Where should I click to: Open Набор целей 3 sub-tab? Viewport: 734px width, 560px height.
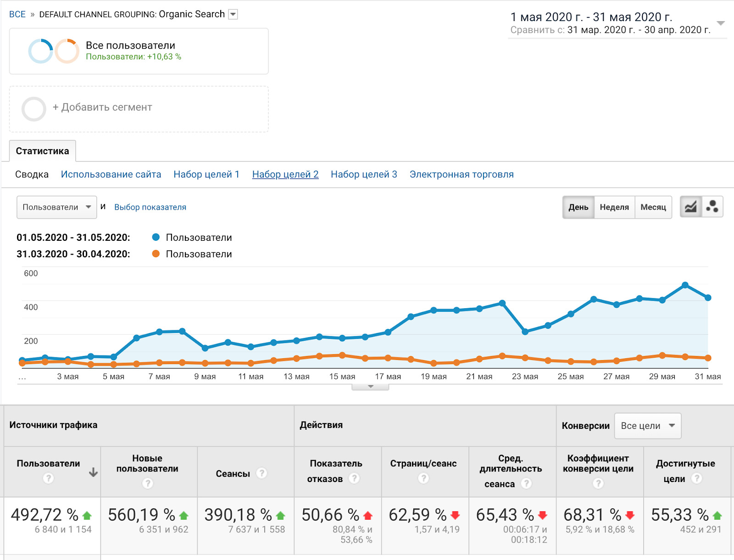[364, 174]
